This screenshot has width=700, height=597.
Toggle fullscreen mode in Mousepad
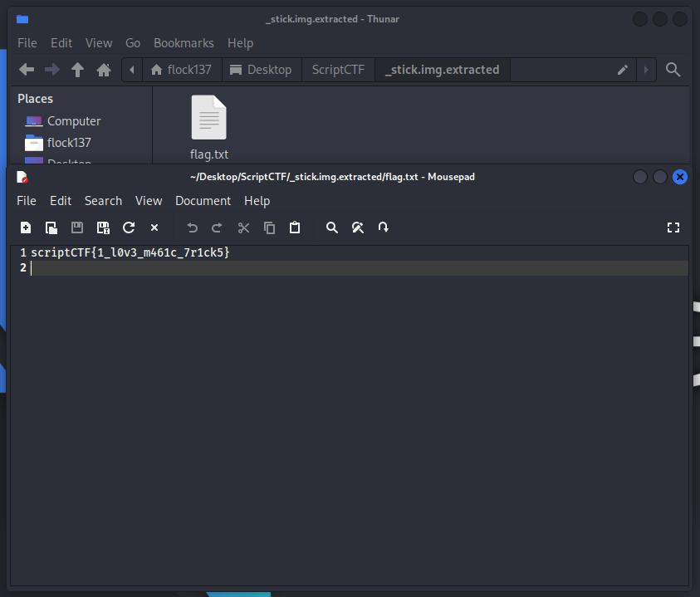[673, 228]
